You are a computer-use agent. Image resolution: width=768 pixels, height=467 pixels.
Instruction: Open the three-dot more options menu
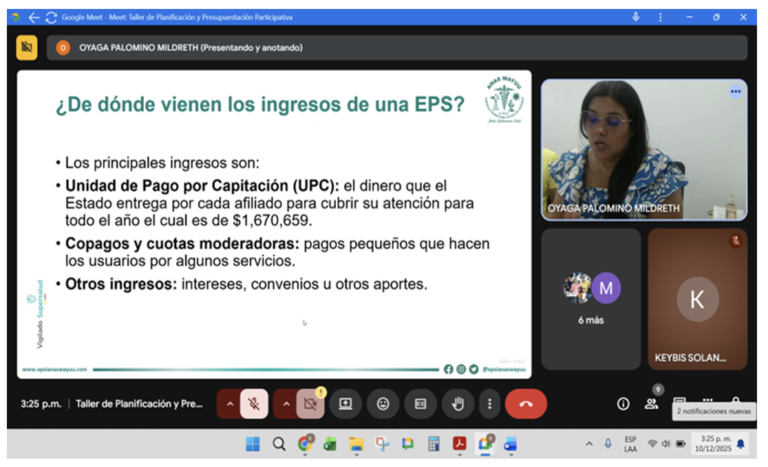tap(489, 404)
